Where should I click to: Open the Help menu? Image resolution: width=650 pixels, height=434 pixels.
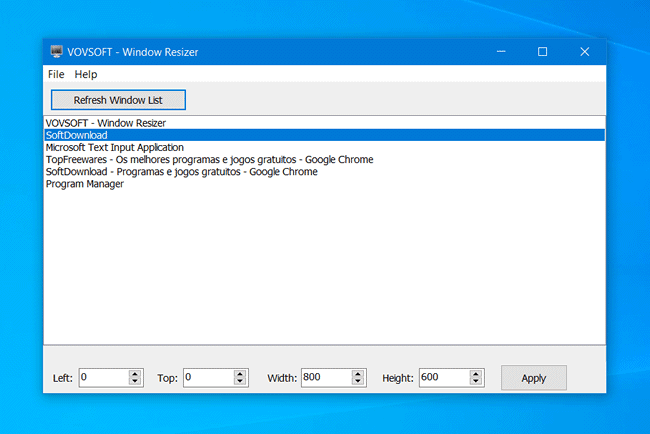[x=86, y=74]
